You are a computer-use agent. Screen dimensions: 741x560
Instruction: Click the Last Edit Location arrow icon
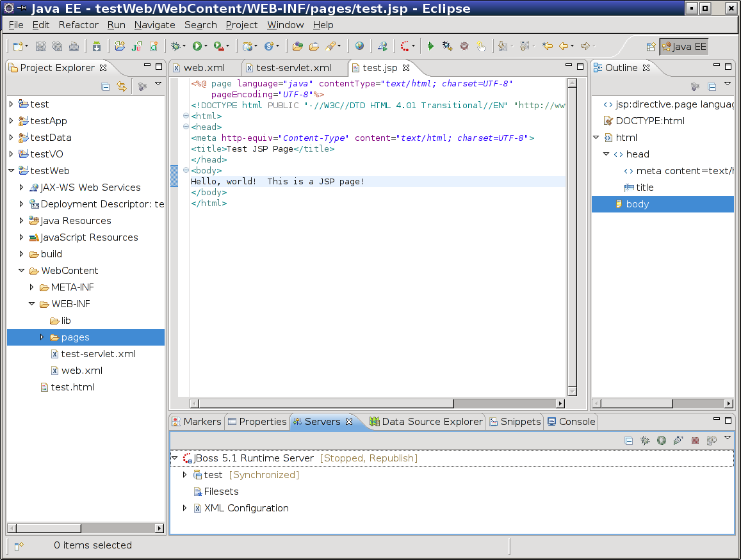point(547,46)
